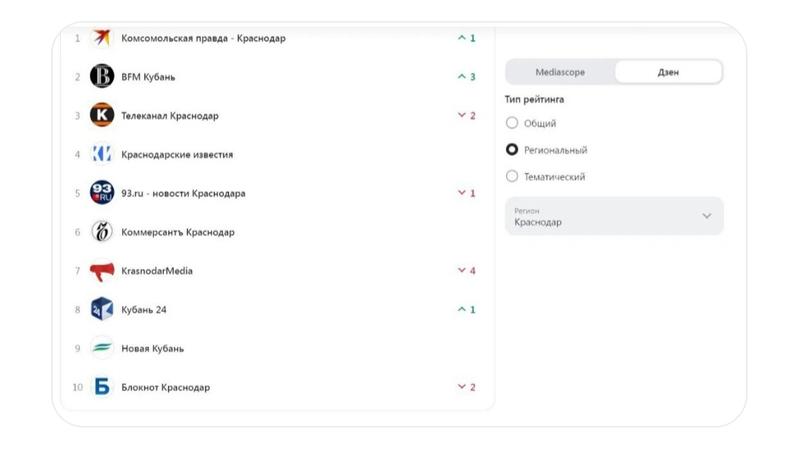Switch to the Mediascope tab

(560, 72)
